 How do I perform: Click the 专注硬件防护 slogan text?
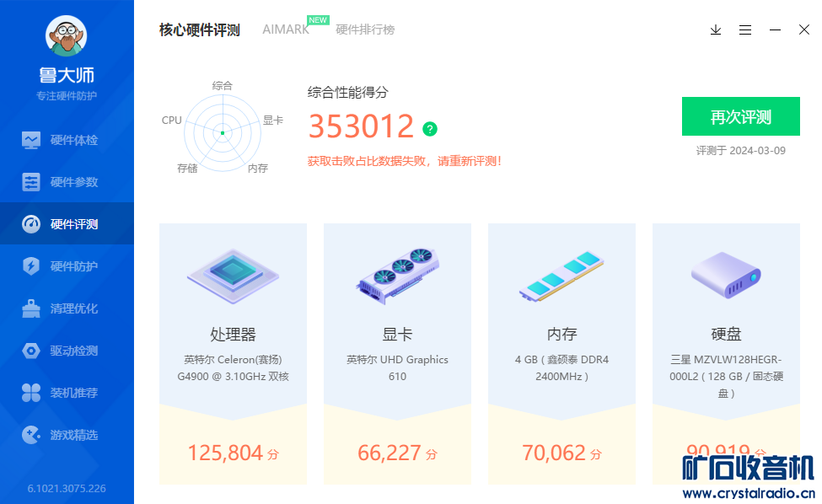click(x=67, y=96)
